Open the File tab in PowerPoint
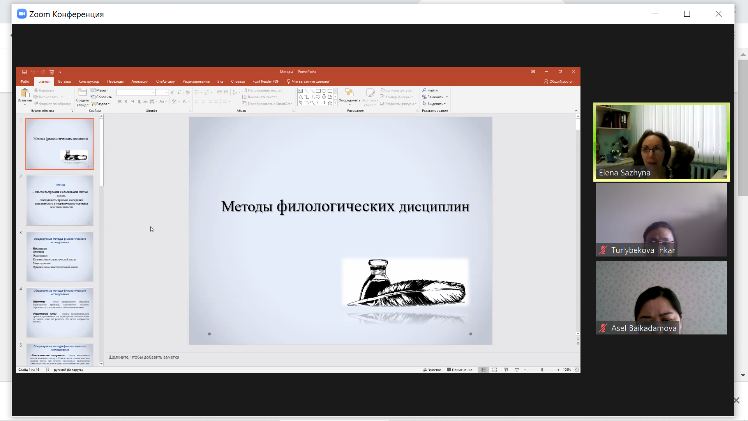This screenshot has width=748, height=421. pos(24,81)
